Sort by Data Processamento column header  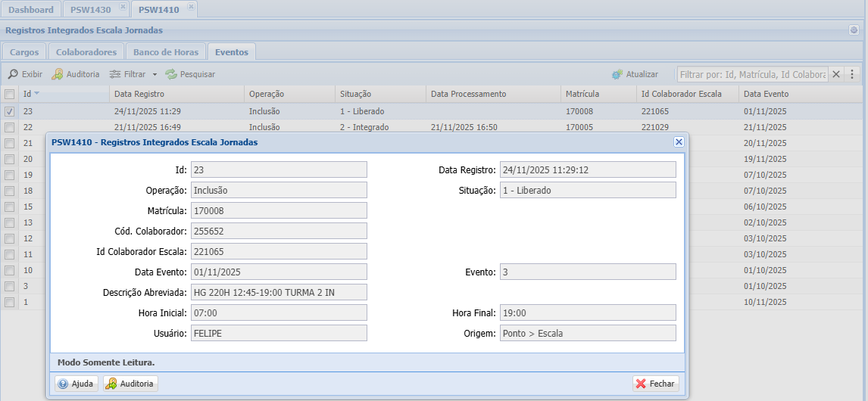click(494, 94)
